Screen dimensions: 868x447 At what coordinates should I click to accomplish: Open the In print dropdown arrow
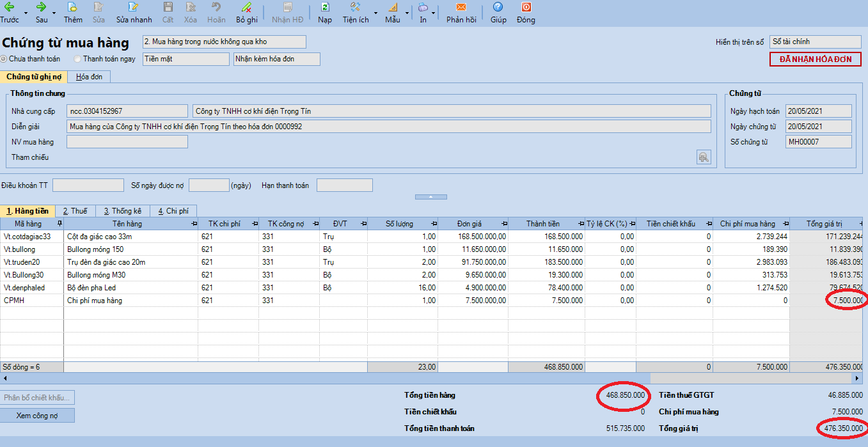coord(434,13)
